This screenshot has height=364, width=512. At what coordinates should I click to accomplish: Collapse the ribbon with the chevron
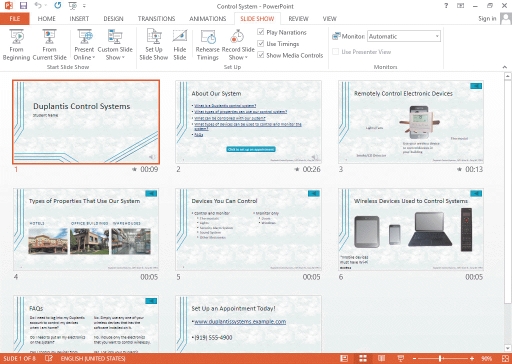tap(505, 67)
